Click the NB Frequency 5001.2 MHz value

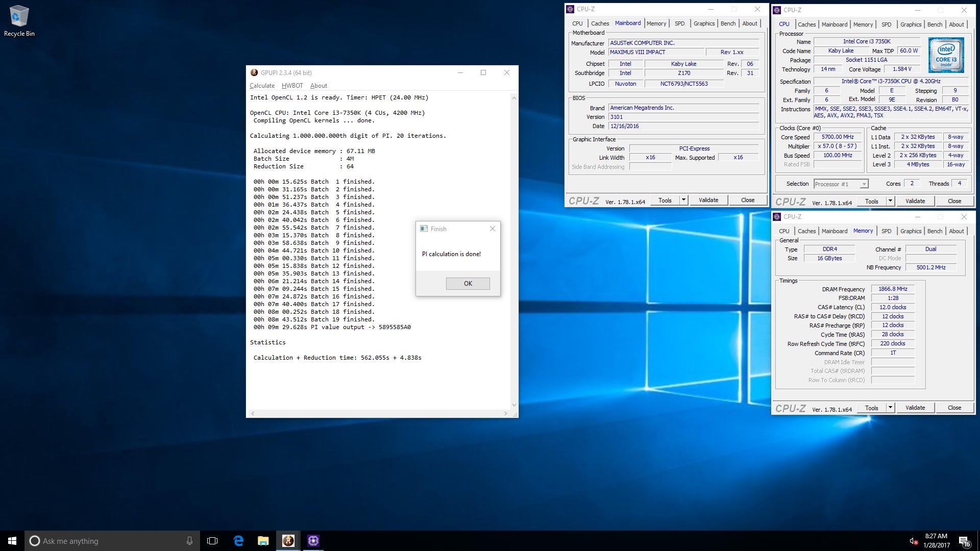[930, 267]
